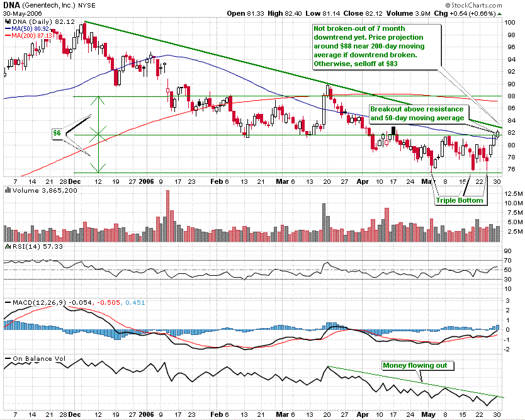525x420 pixels.
Task: Click the 'Low 81.14' value in the header
Action: 323,13
